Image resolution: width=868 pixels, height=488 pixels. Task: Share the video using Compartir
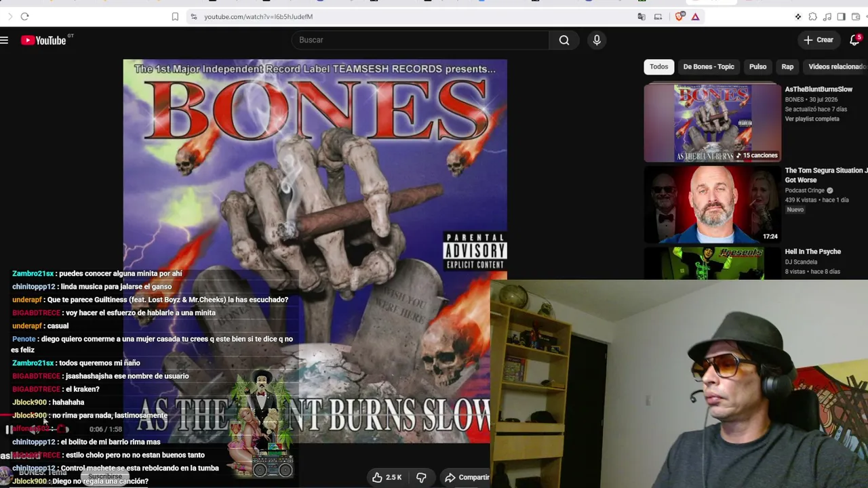(x=467, y=477)
